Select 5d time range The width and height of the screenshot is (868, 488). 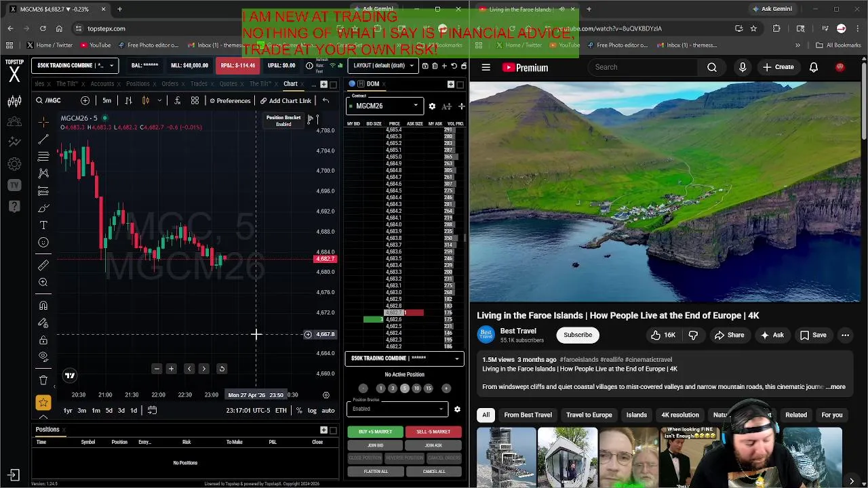[x=108, y=411]
